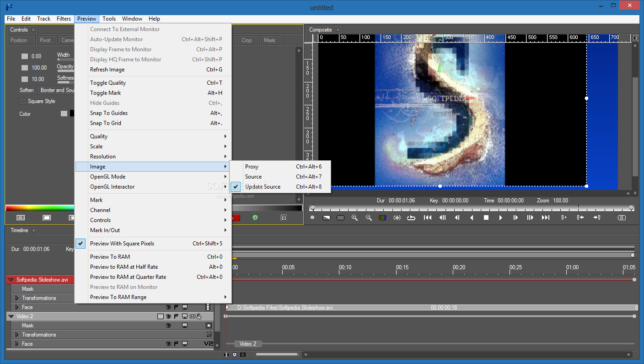Click the grey record dot in Composite toolbar
Image resolution: width=644 pixels, height=364 pixels.
coord(312,218)
